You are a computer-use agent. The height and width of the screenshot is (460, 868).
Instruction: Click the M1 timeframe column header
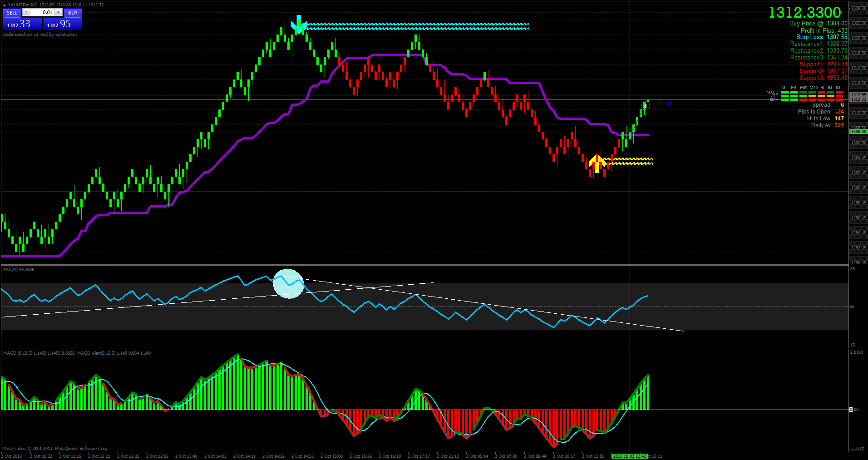(784, 88)
